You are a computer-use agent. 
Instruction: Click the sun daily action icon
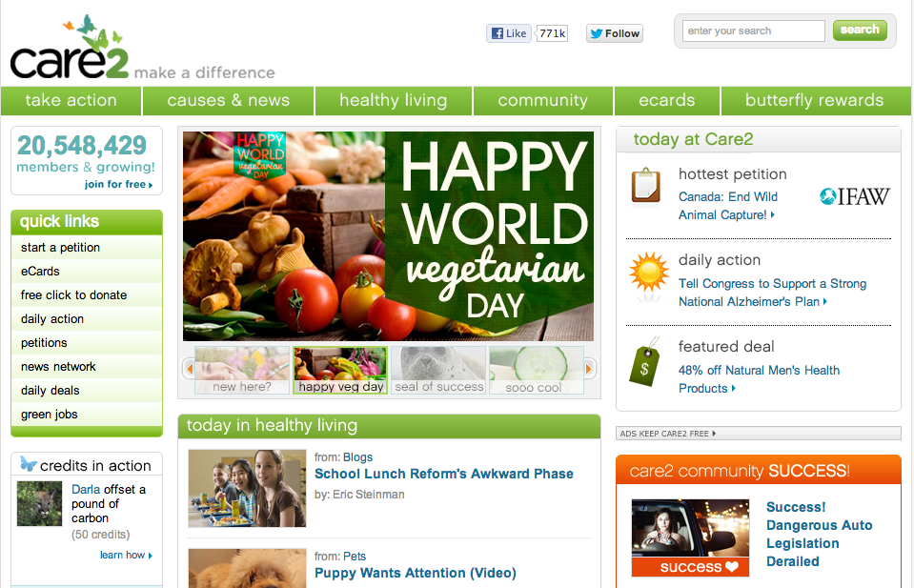649,273
